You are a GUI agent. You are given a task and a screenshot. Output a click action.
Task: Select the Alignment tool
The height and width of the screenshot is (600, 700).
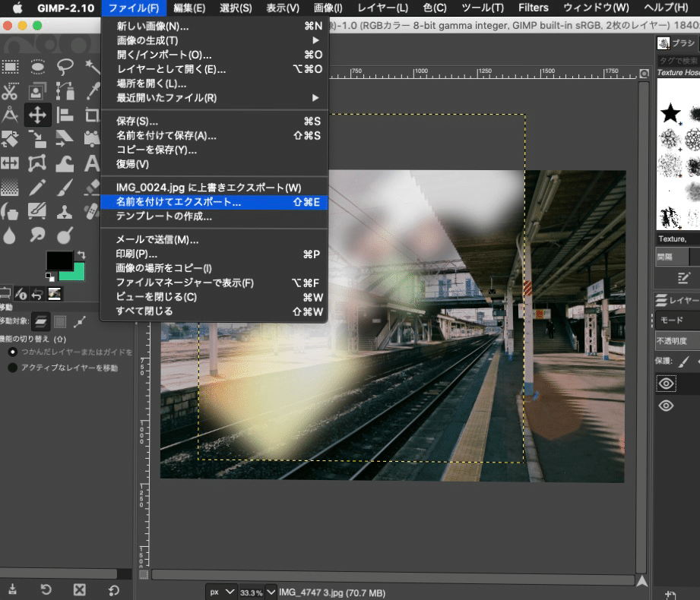coord(65,115)
